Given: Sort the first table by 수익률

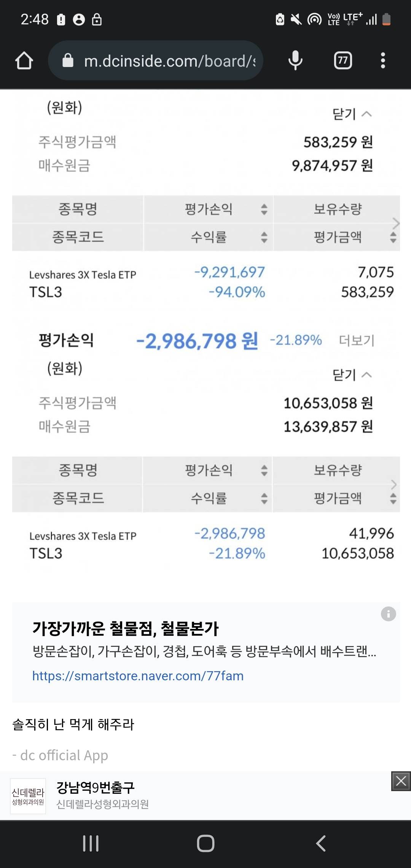Looking at the screenshot, I should point(264,237).
